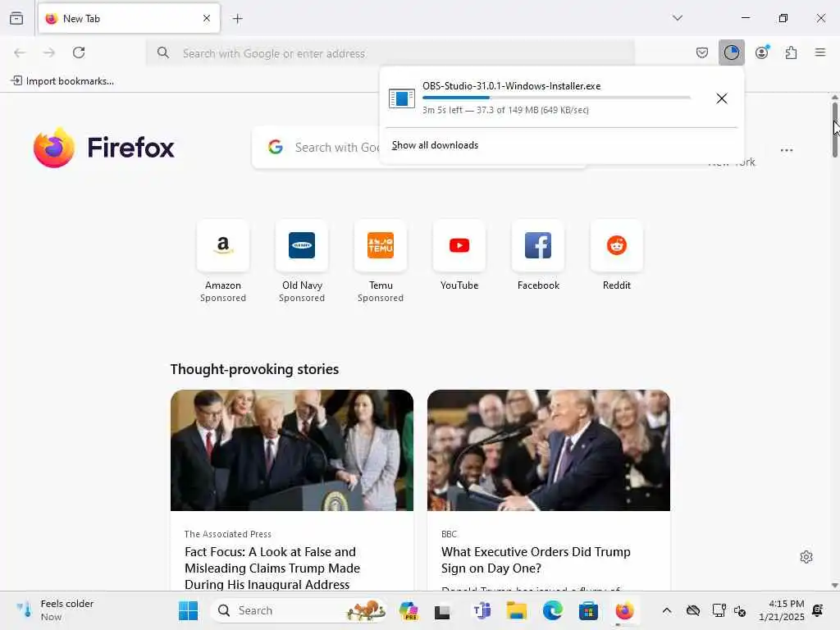Viewport: 840px width, 630px height.
Task: Launch Microsoft Edge from taskbar
Action: point(552,610)
